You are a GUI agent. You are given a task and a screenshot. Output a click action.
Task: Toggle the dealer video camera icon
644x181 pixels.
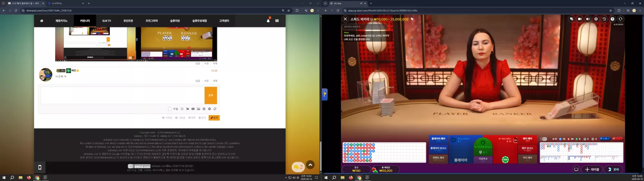(x=580, y=19)
